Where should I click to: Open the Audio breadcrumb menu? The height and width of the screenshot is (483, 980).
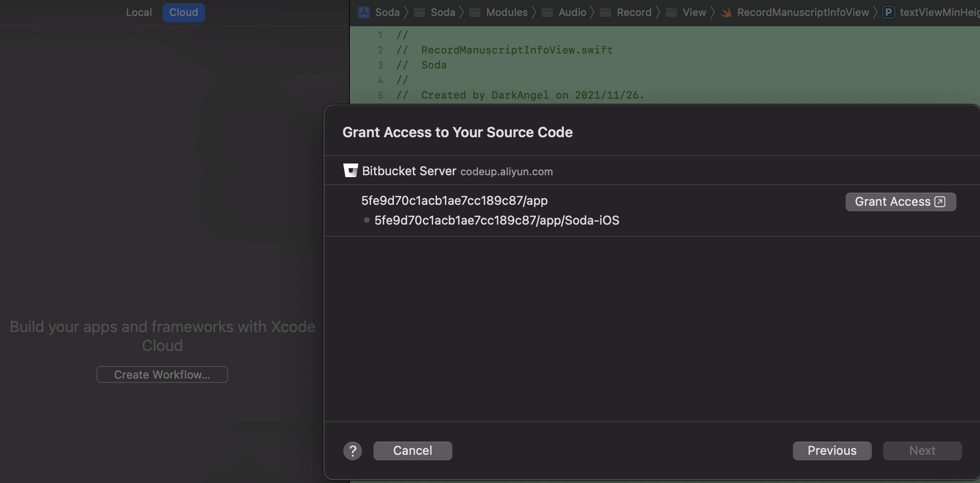[572, 12]
